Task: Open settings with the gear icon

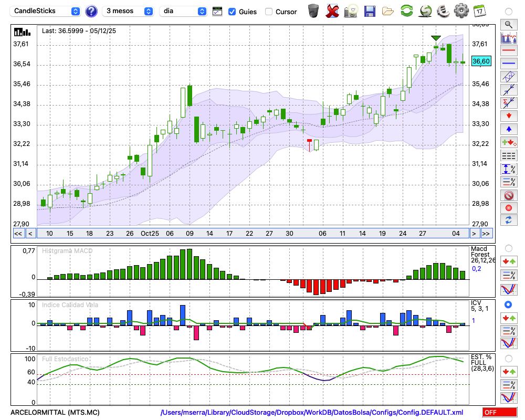Action: pyautogui.click(x=461, y=10)
